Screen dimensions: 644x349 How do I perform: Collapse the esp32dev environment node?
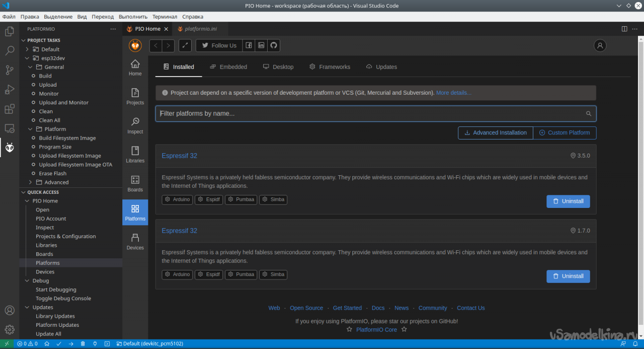27,58
